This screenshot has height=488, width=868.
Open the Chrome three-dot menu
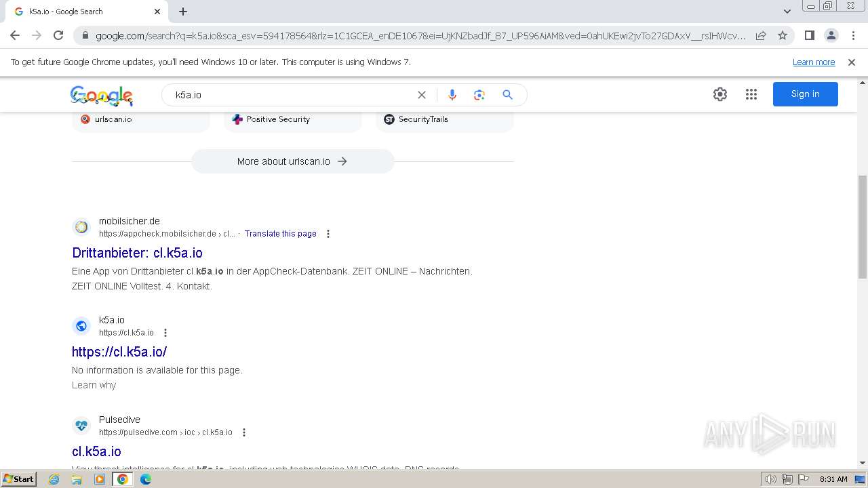click(853, 35)
